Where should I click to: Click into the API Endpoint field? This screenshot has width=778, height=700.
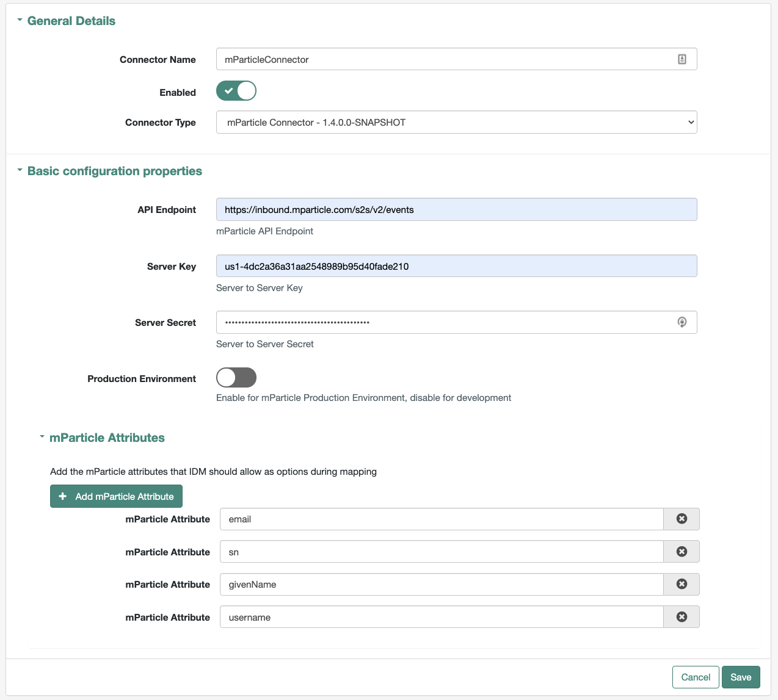[457, 209]
